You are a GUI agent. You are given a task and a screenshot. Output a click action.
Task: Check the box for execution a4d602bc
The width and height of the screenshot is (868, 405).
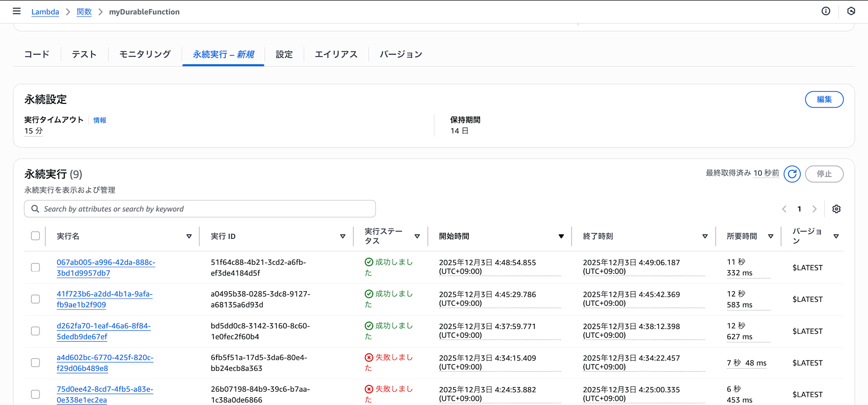(x=36, y=362)
